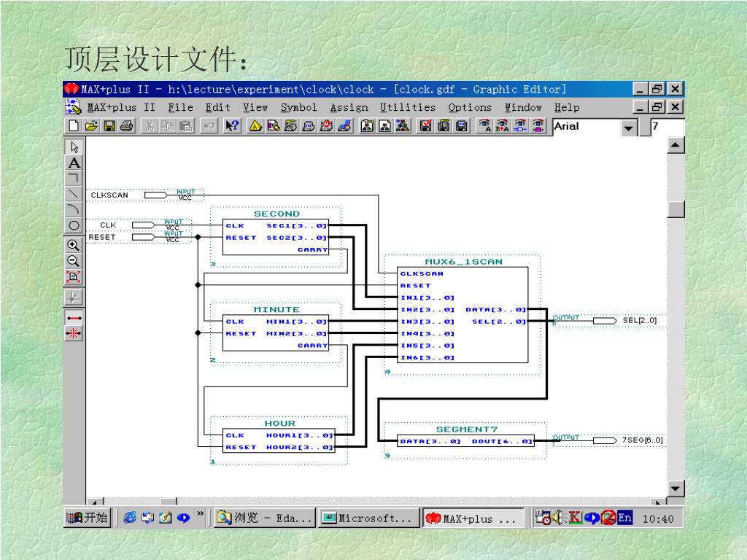Select the arrow Selection tool

click(74, 147)
